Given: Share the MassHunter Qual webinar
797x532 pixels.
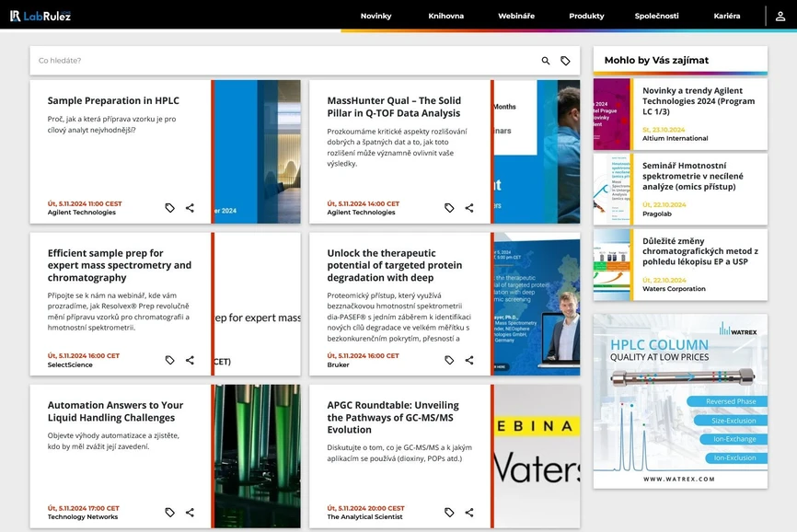Looking at the screenshot, I should pyautogui.click(x=469, y=208).
